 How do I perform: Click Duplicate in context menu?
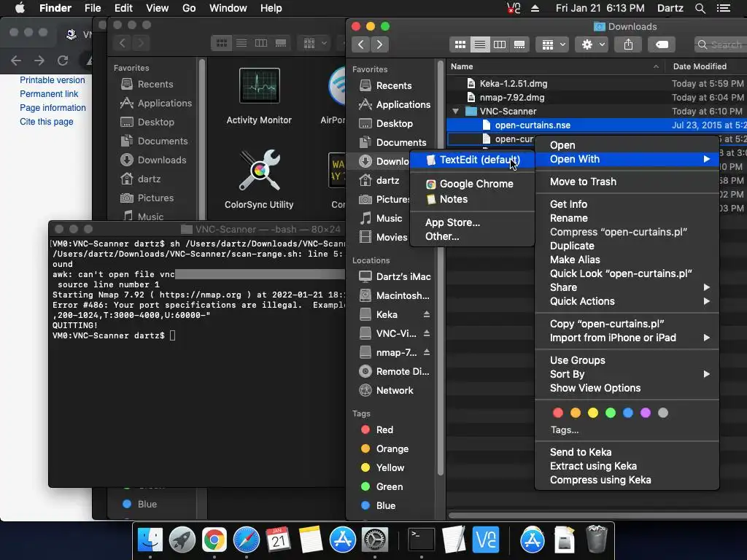(x=627, y=246)
